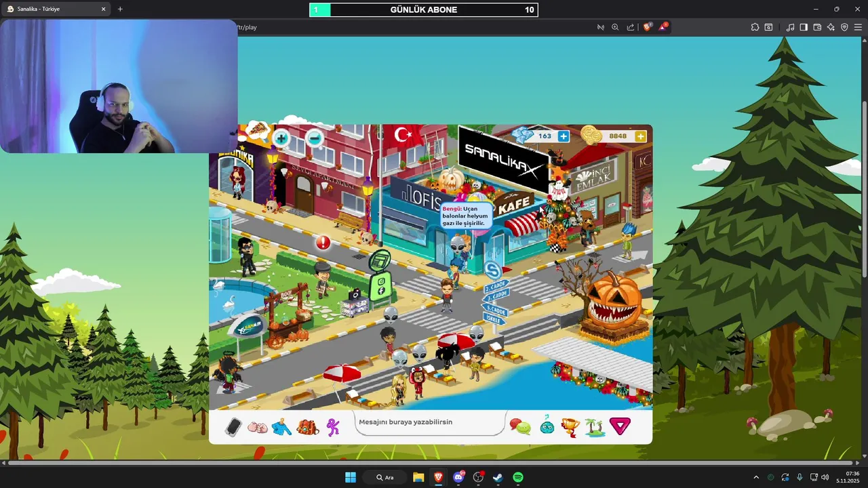Image resolution: width=868 pixels, height=488 pixels.
Task: Click the 2. CADDE street sign
Action: pos(496,286)
